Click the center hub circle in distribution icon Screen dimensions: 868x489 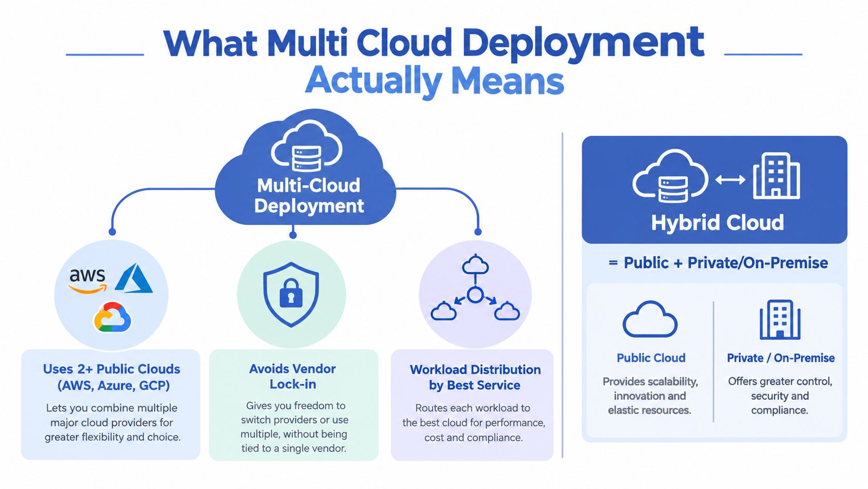(475, 295)
